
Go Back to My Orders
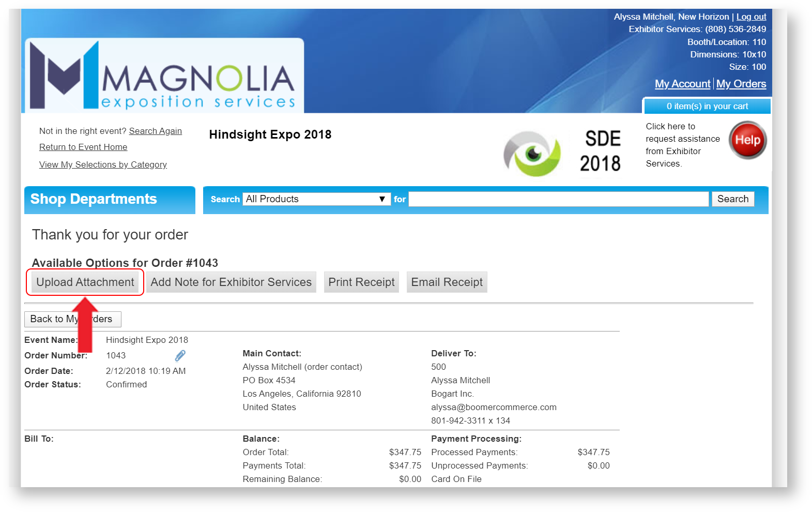72,319
